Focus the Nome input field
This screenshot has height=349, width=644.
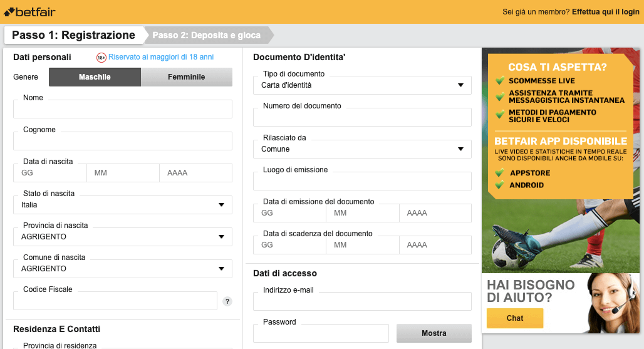[x=122, y=109]
